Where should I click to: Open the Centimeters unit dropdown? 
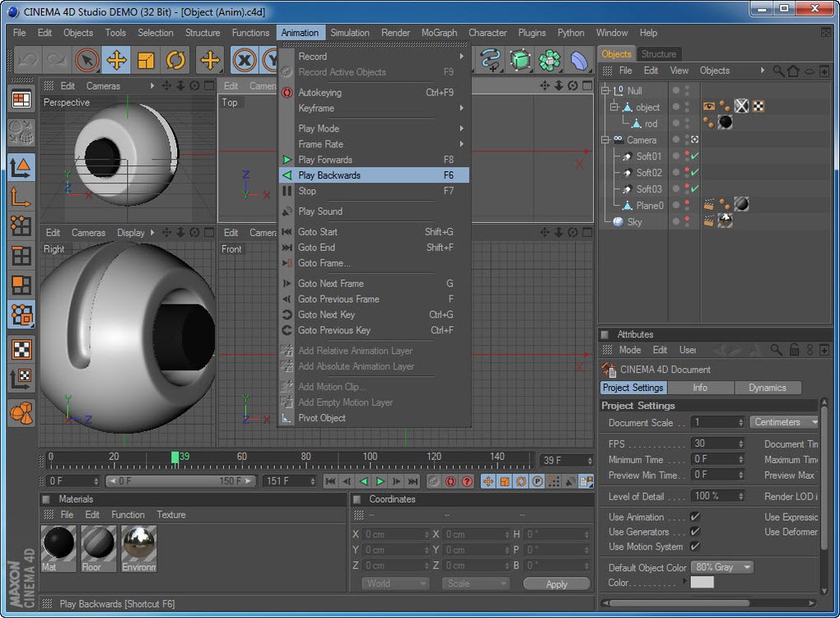[x=783, y=422]
